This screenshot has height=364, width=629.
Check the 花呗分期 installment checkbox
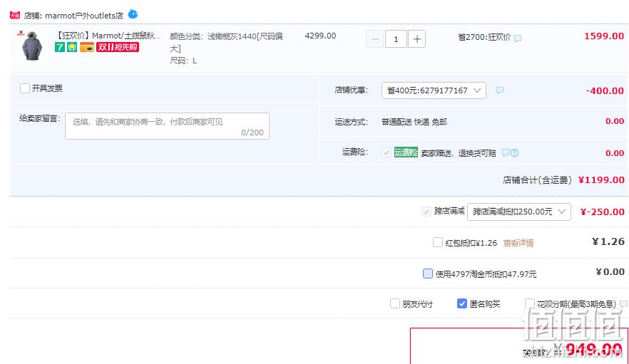click(x=529, y=303)
